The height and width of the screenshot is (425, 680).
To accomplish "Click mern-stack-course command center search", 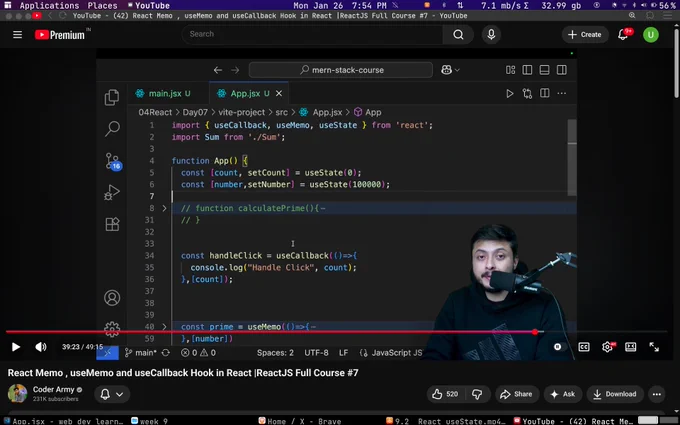I will click(341, 70).
